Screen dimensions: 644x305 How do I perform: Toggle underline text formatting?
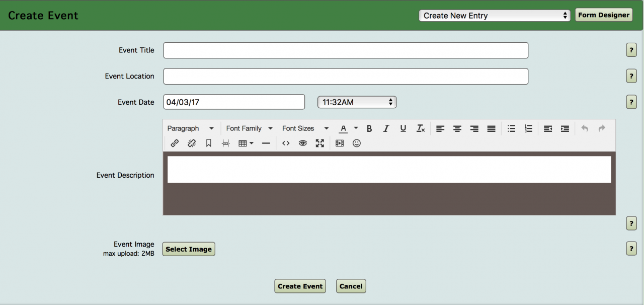[x=403, y=128]
